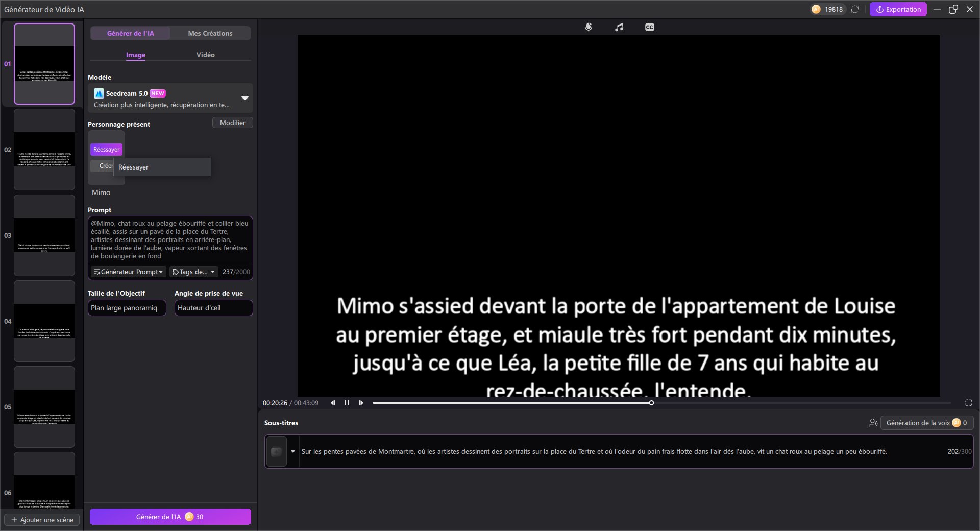Click the video timeline progress bar

661,403
